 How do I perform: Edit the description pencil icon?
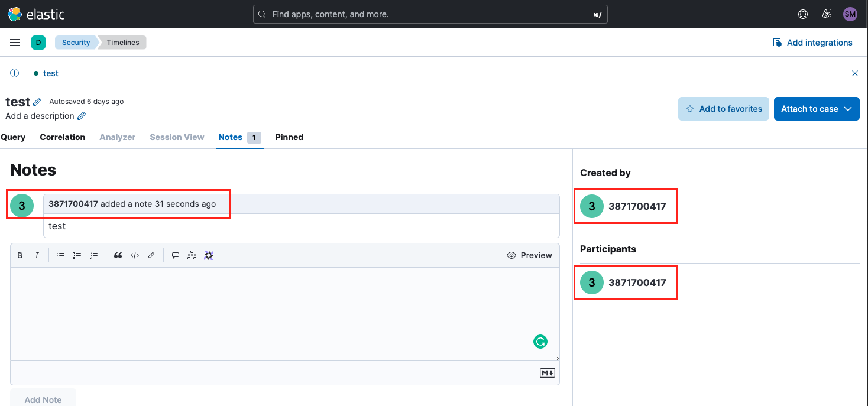click(82, 116)
